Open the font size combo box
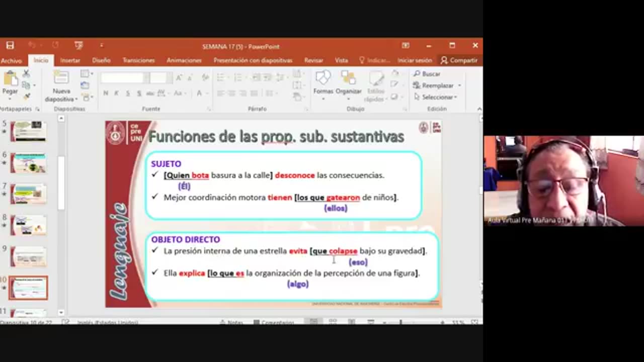 pyautogui.click(x=161, y=78)
